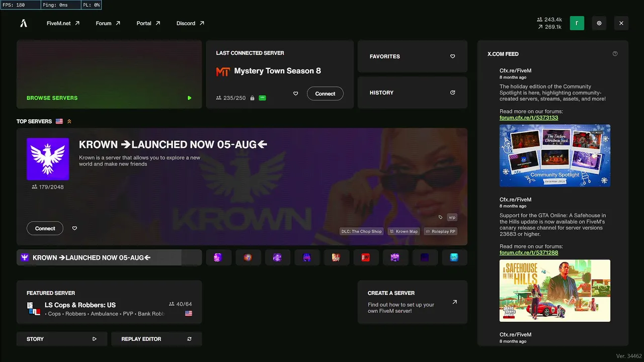
Task: Open settings via the gear icon
Action: 599,23
